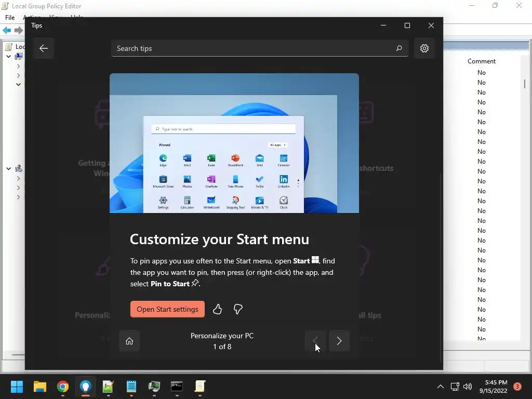Open File Explorer from taskbar

(39, 387)
